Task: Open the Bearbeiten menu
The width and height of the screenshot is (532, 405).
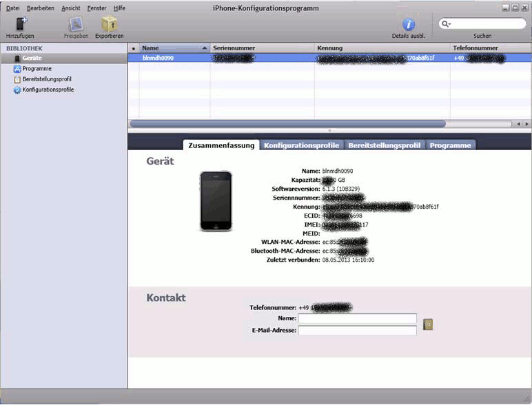Action: coord(40,8)
